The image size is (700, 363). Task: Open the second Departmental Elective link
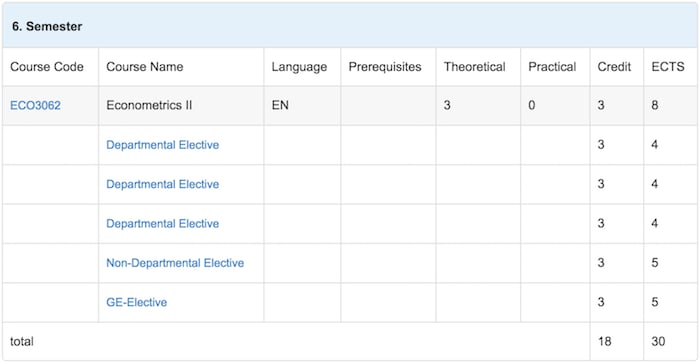(162, 184)
